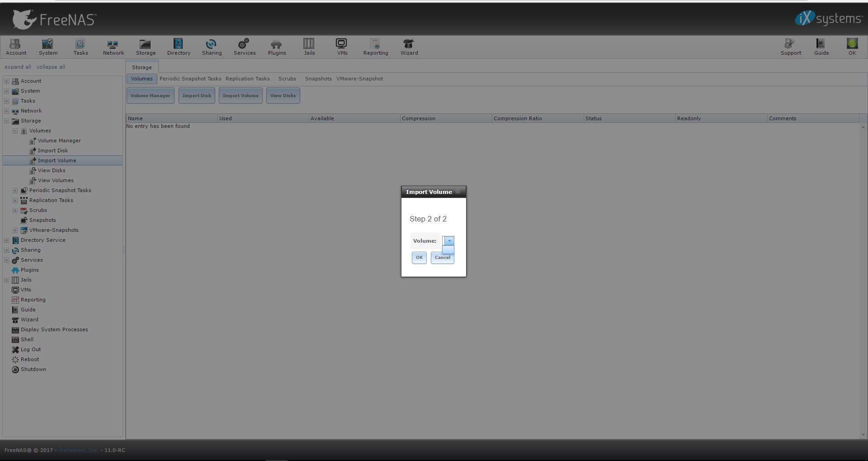Click the Shell icon in the sidebar tree
Viewport: 868px width, 461px height.
point(15,339)
